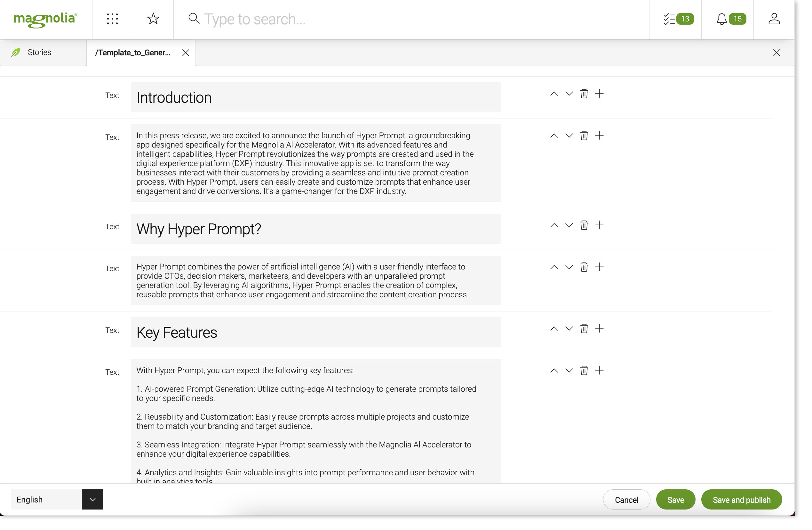The width and height of the screenshot is (812, 530).
Task: Click the add icon next to Key Features body text
Action: coord(599,371)
